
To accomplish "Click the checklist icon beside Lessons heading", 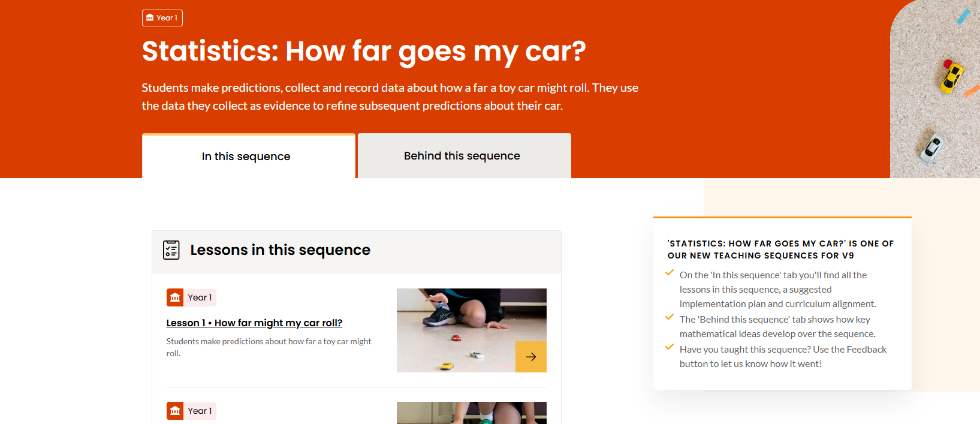I will pos(171,249).
